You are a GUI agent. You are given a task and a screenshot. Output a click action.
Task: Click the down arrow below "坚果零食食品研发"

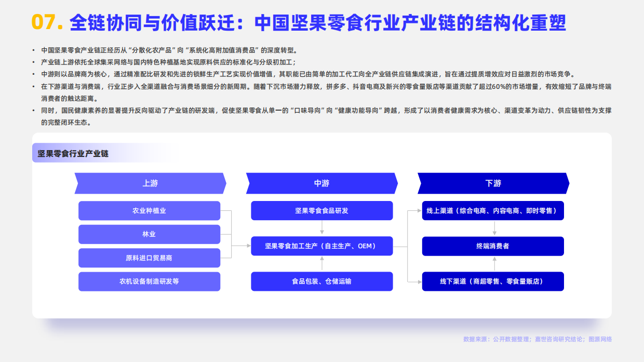pyautogui.click(x=322, y=228)
